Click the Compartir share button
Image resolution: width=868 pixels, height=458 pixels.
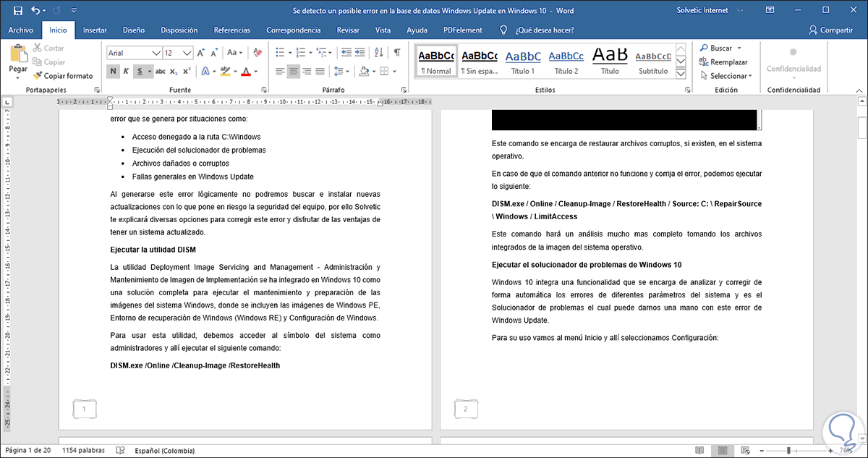(x=830, y=30)
